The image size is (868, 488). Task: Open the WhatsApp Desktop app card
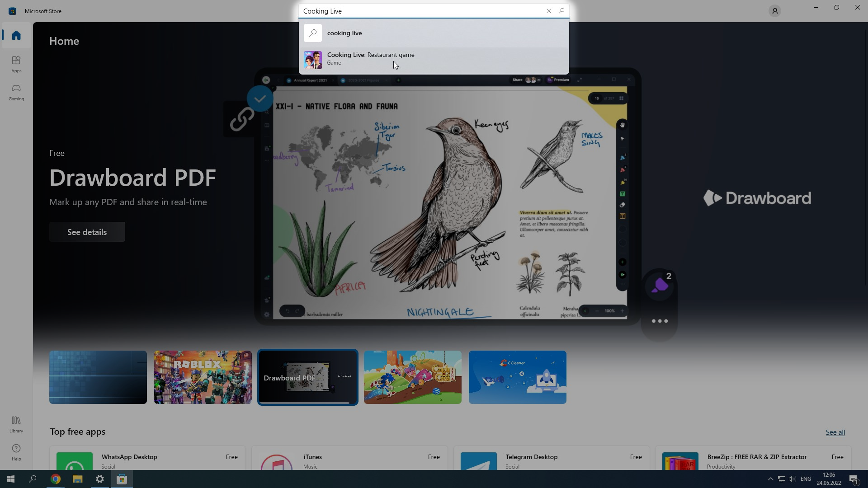[147, 458]
